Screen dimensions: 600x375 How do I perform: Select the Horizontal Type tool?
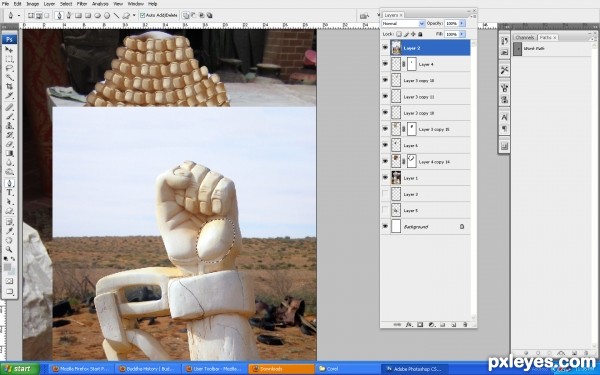click(9, 192)
